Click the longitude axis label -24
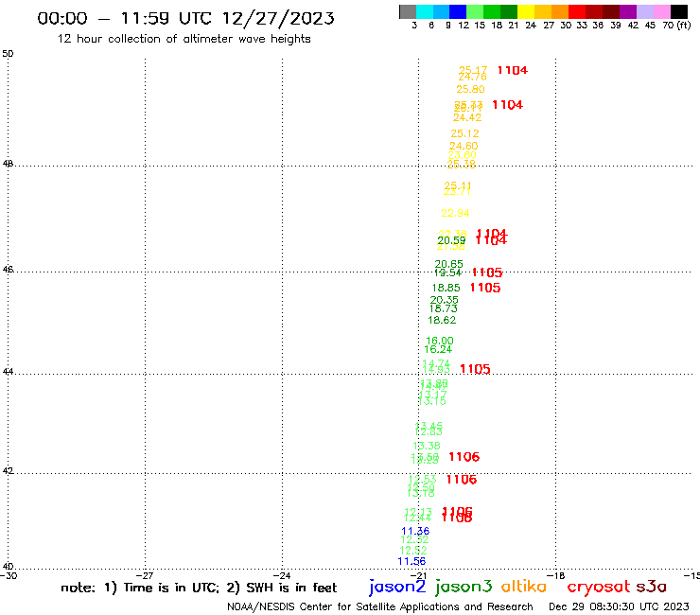The image size is (700, 615). tap(282, 576)
